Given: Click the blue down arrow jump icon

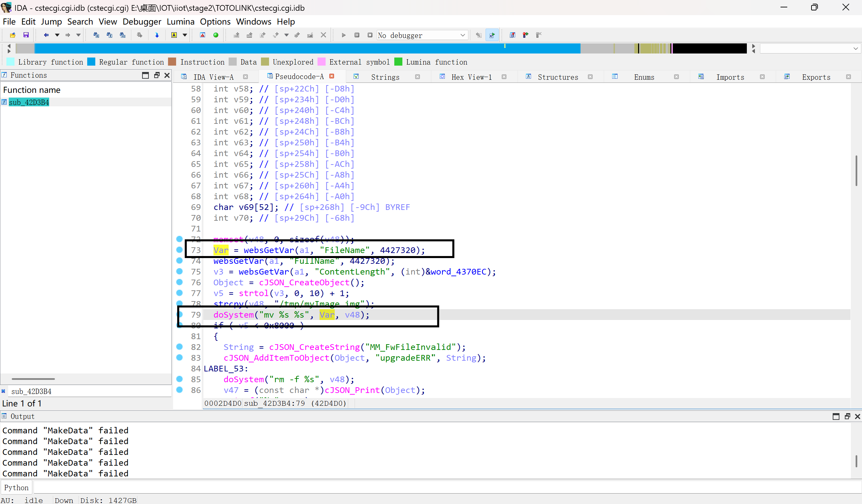Looking at the screenshot, I should tap(157, 35).
